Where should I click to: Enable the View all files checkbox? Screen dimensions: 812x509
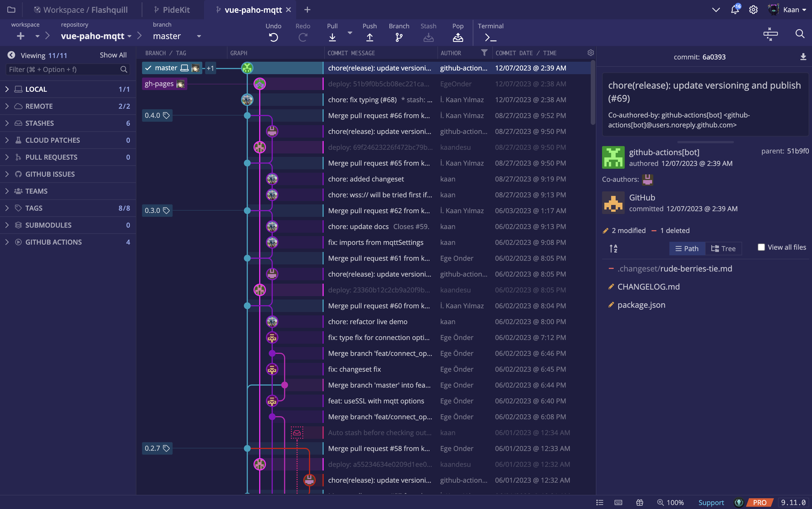761,247
